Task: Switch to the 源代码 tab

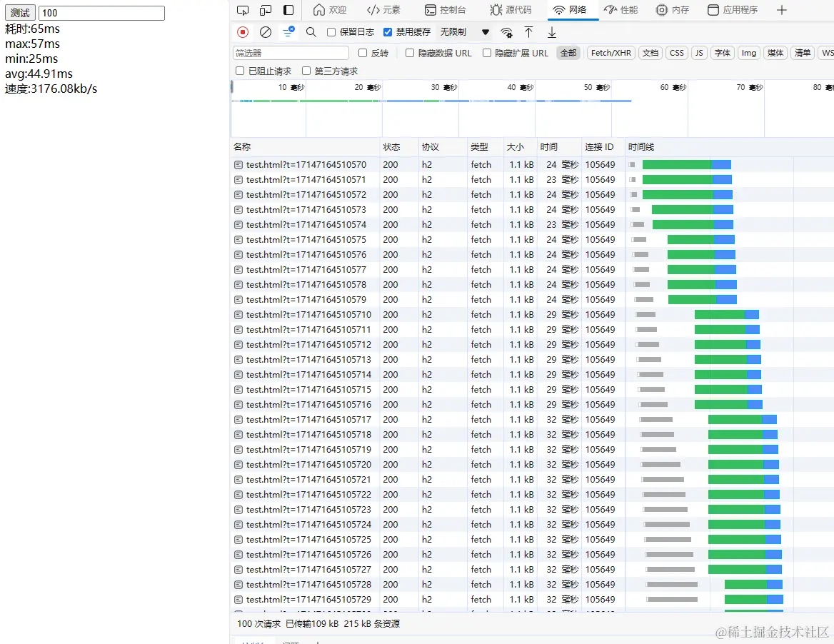Action: [x=511, y=10]
